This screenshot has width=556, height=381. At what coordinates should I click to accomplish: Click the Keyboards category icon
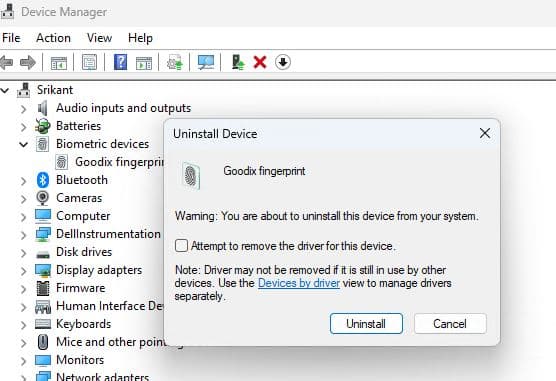[x=43, y=324]
